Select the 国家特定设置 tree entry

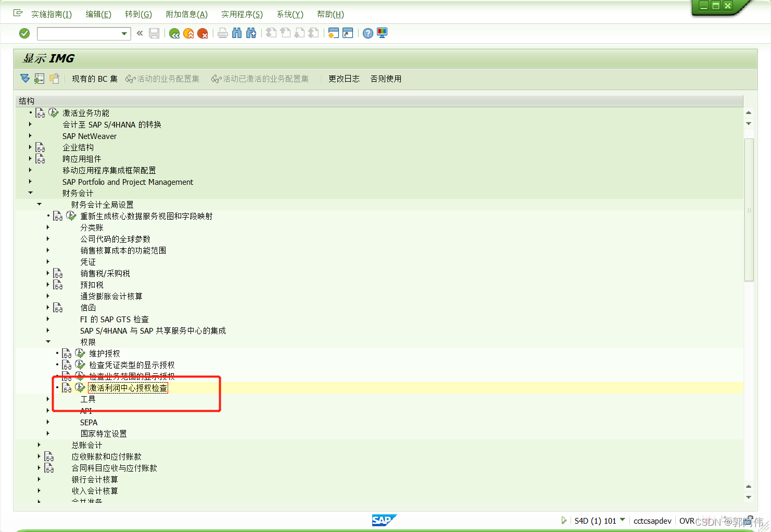tap(104, 434)
